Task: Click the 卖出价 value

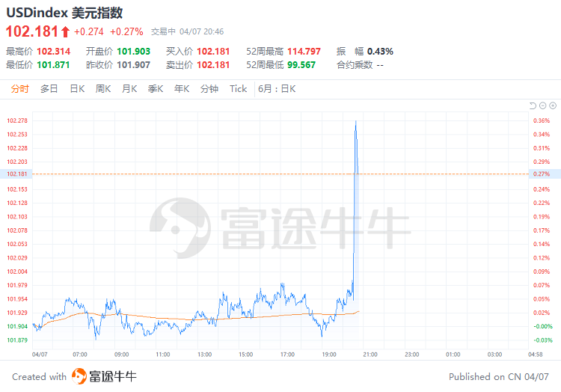Action: coord(213,65)
